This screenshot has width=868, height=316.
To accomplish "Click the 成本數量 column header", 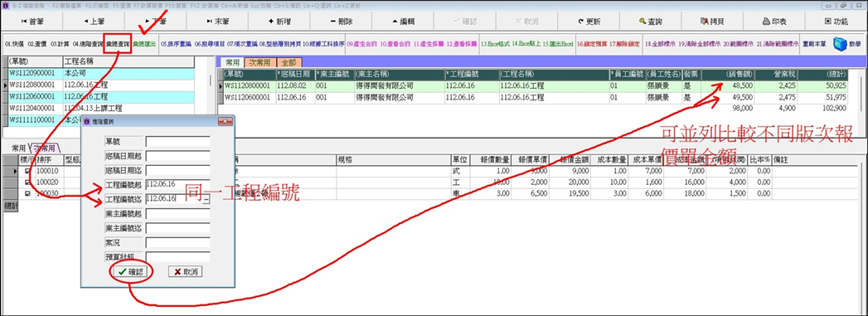I will coord(611,159).
